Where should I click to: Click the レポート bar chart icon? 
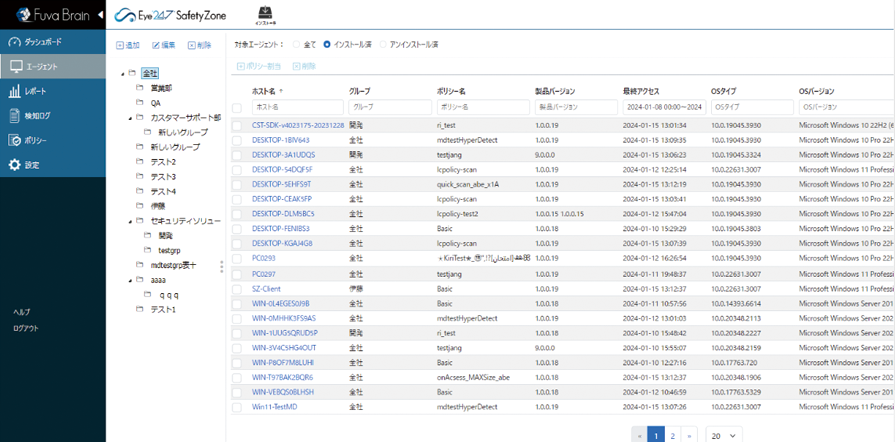coord(15,91)
